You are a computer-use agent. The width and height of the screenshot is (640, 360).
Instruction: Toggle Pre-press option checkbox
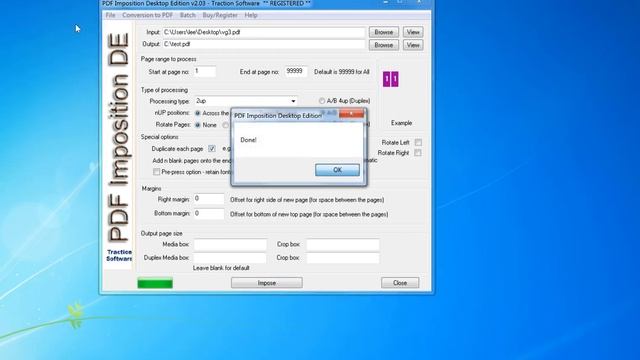[156, 172]
